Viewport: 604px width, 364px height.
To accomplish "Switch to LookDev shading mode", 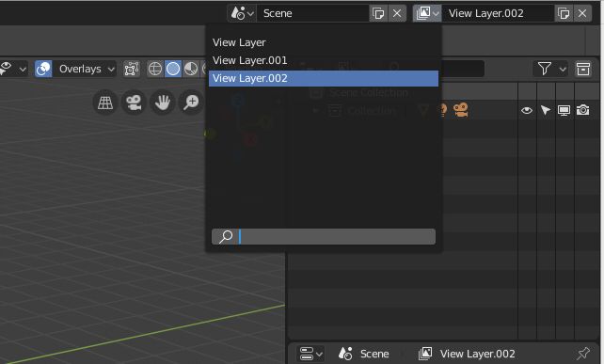I will pyautogui.click(x=191, y=69).
